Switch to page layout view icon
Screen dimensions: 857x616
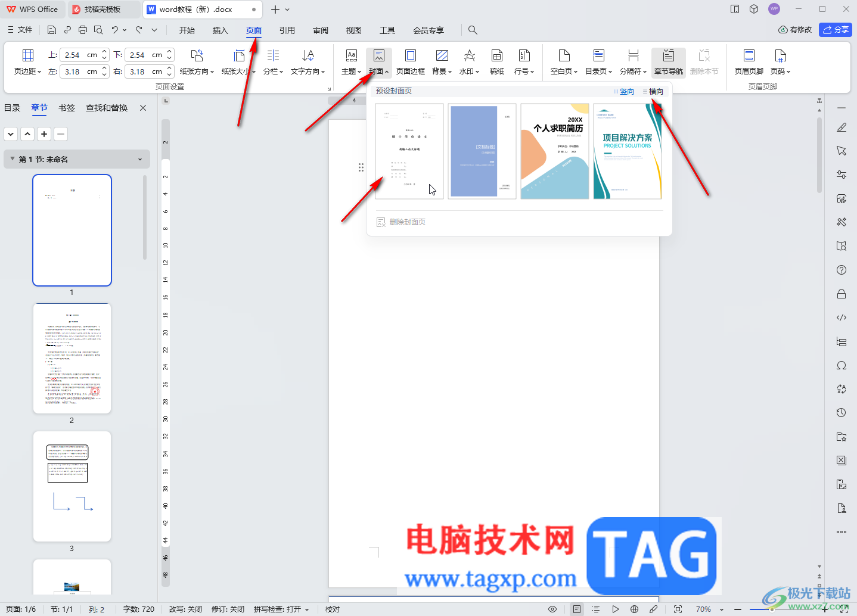(577, 609)
